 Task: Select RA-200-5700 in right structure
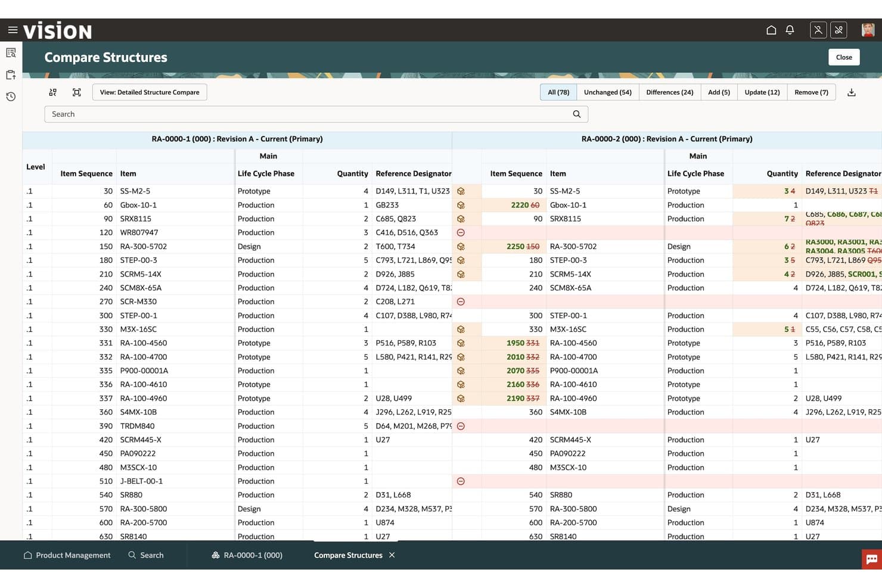pyautogui.click(x=573, y=522)
